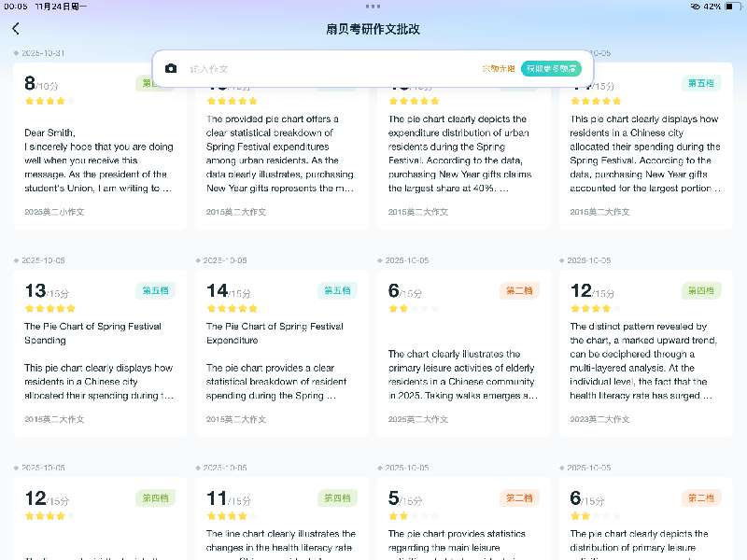This screenshot has width=747, height=560.
Task: Focus the essay text input field
Action: 327,69
